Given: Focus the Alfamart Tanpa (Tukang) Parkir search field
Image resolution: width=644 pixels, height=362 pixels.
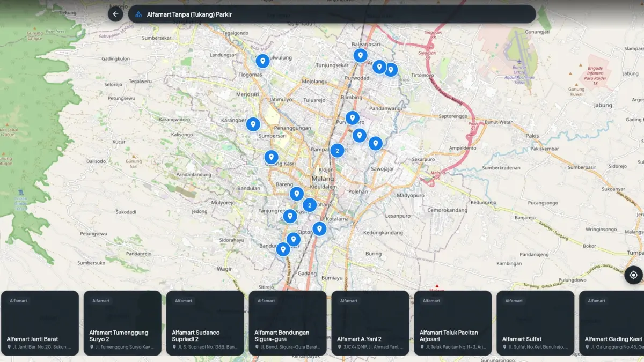Looking at the screenshot, I should 332,14.
